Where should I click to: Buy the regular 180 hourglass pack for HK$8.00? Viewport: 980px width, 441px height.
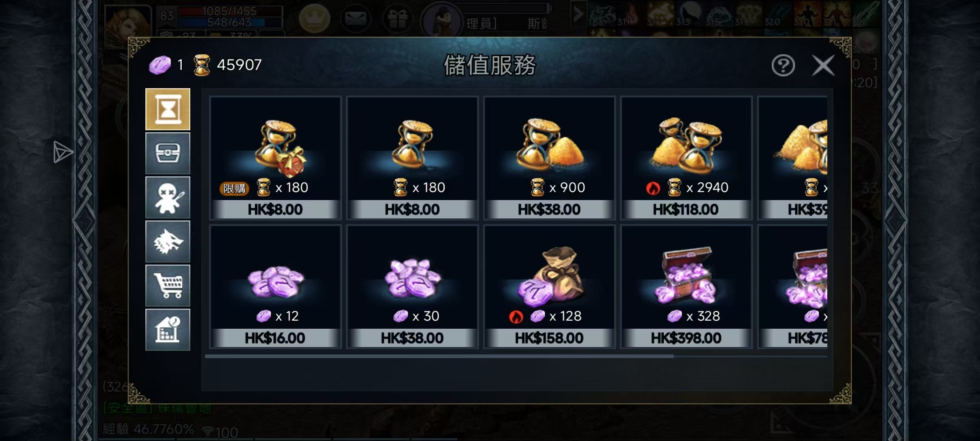412,158
